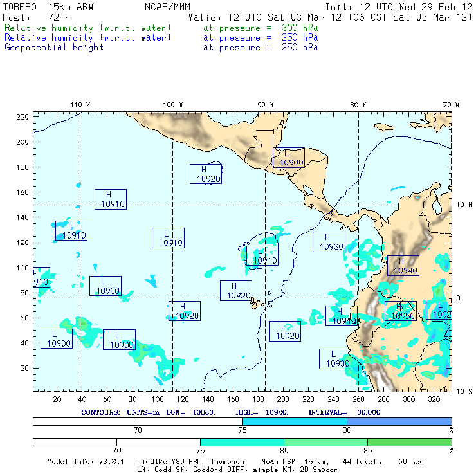
Task: Select the H 10930 height marker
Action: 329,242
